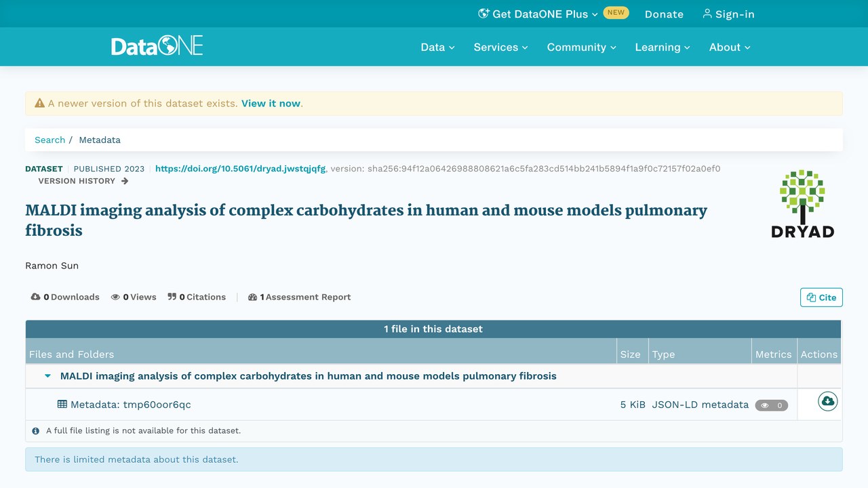The image size is (868, 488).
Task: Expand the Community menu
Action: (581, 47)
